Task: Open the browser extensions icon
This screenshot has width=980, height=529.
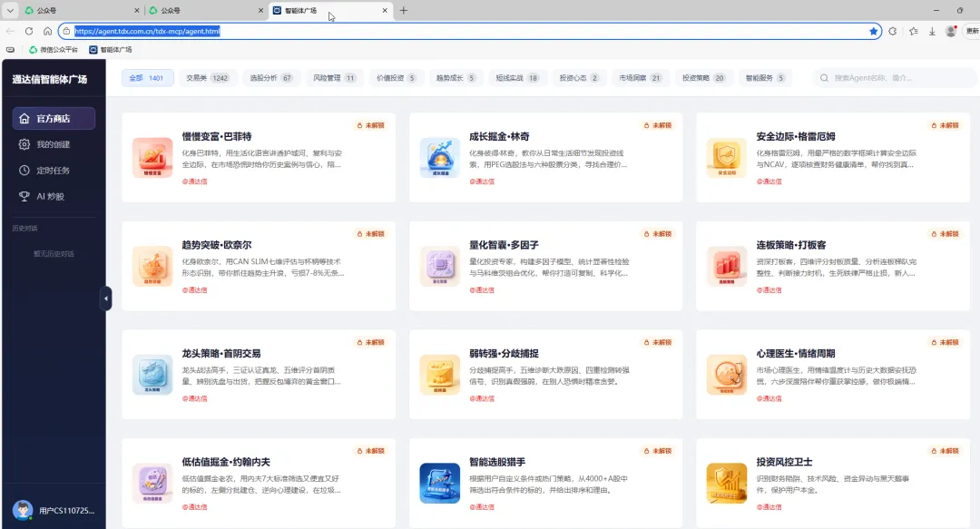Action: [893, 31]
